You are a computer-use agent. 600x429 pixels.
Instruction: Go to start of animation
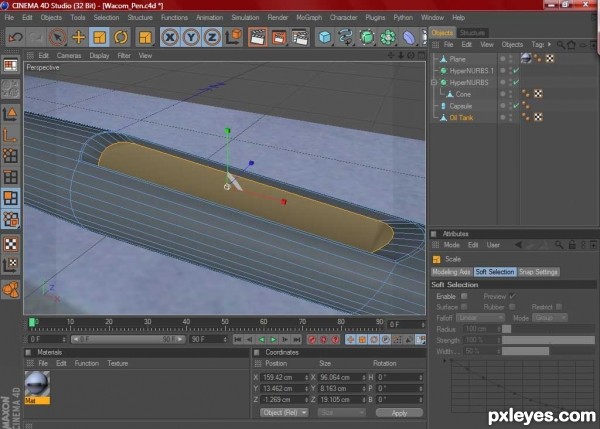click(238, 339)
